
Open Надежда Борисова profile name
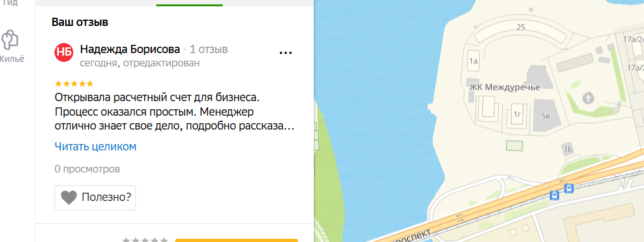[x=130, y=50]
